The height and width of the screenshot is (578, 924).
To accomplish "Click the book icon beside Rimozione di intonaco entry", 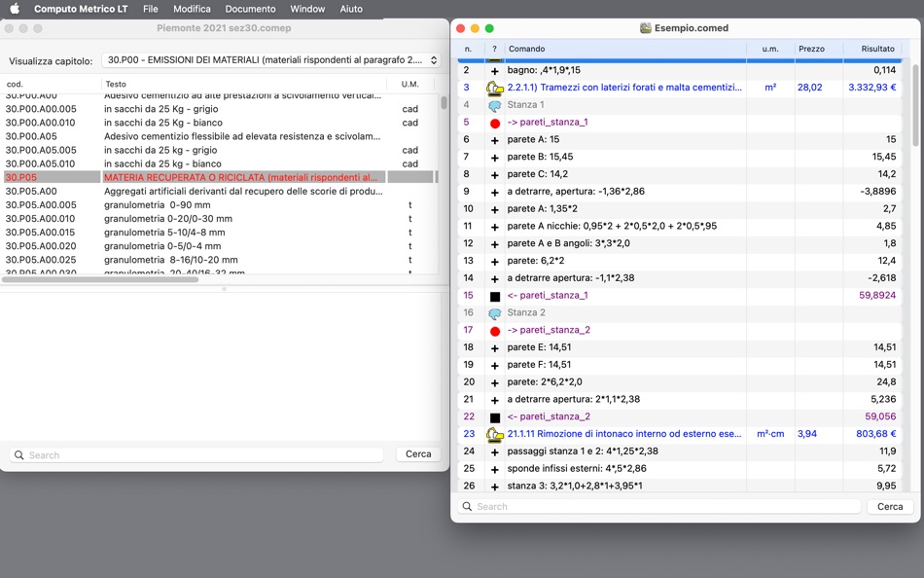I will (x=494, y=433).
